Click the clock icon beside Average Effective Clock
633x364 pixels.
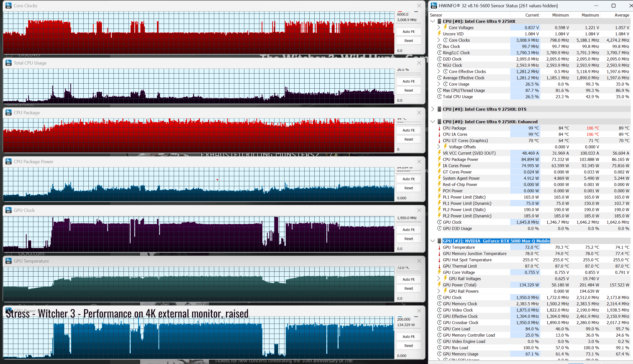[439, 78]
